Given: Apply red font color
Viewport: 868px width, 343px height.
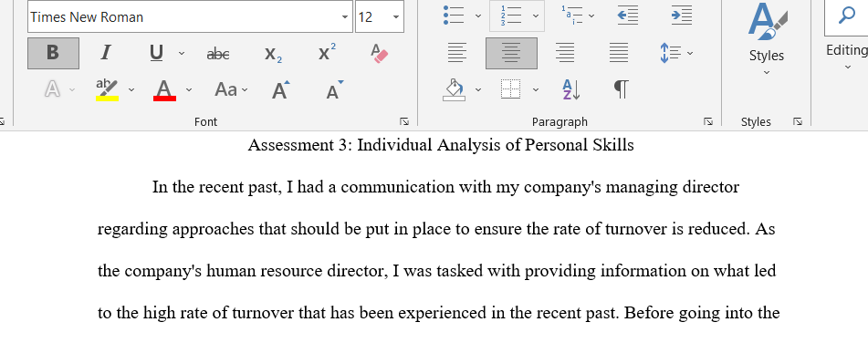Looking at the screenshot, I should (x=164, y=89).
